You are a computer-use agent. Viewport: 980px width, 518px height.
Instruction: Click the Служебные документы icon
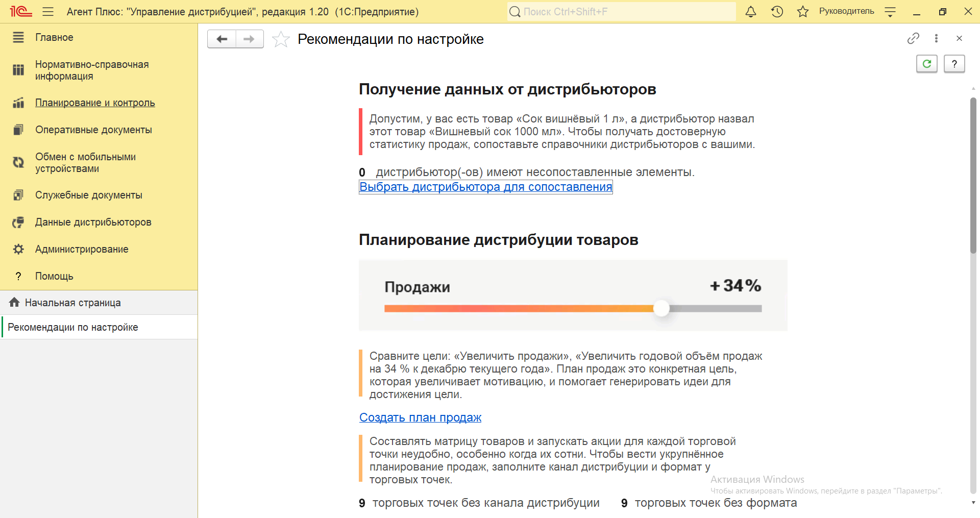click(x=18, y=195)
